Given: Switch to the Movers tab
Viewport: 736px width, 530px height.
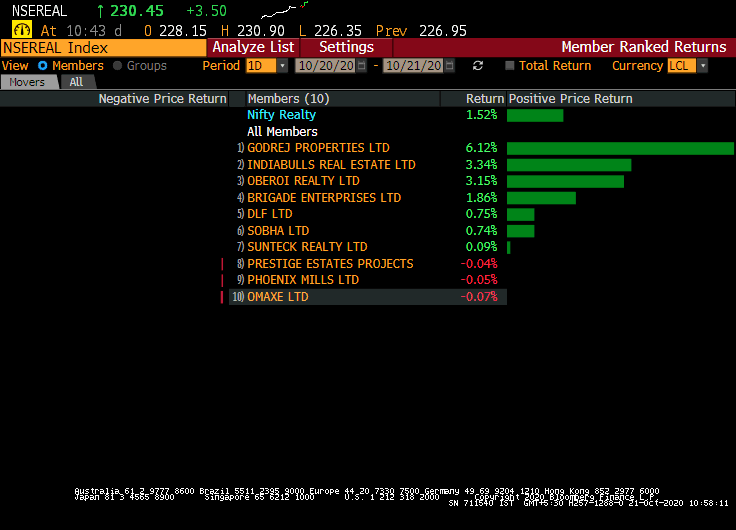Looking at the screenshot, I should click(27, 82).
